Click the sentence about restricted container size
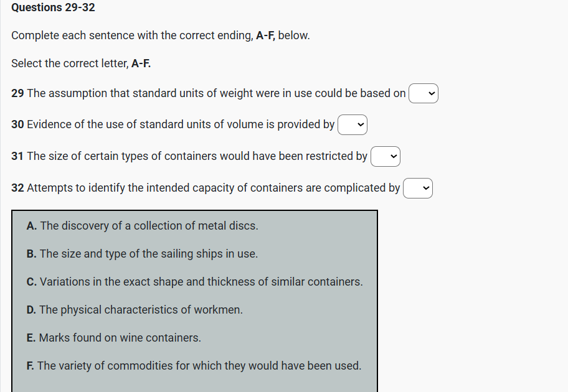This screenshot has width=568, height=392. [197, 156]
